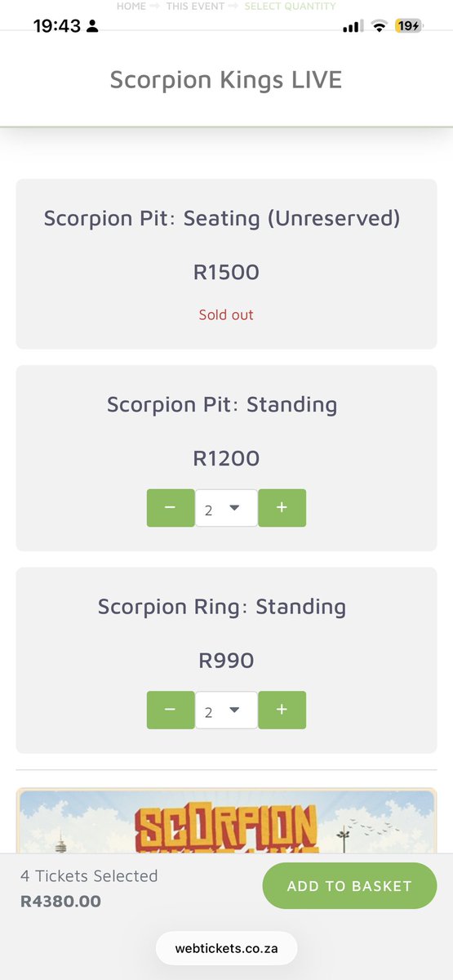
Task: Decrease Scorpion Ring Standing ticket quantity
Action: [171, 710]
